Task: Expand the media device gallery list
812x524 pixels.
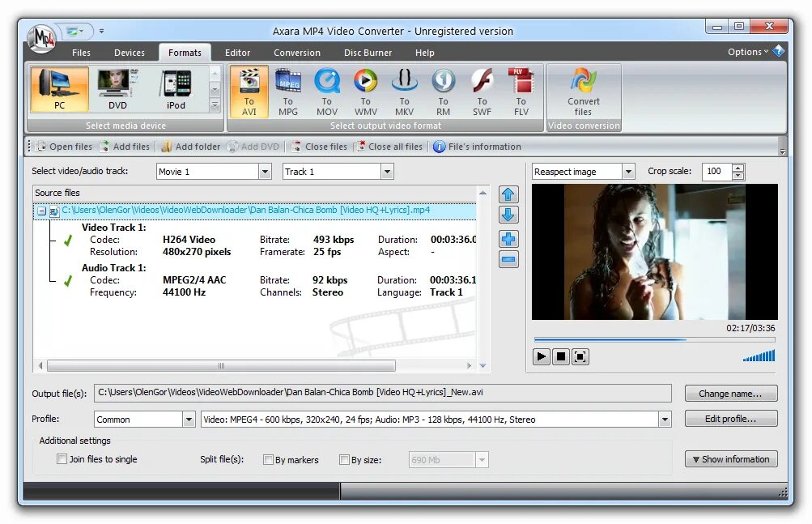Action: pyautogui.click(x=215, y=106)
